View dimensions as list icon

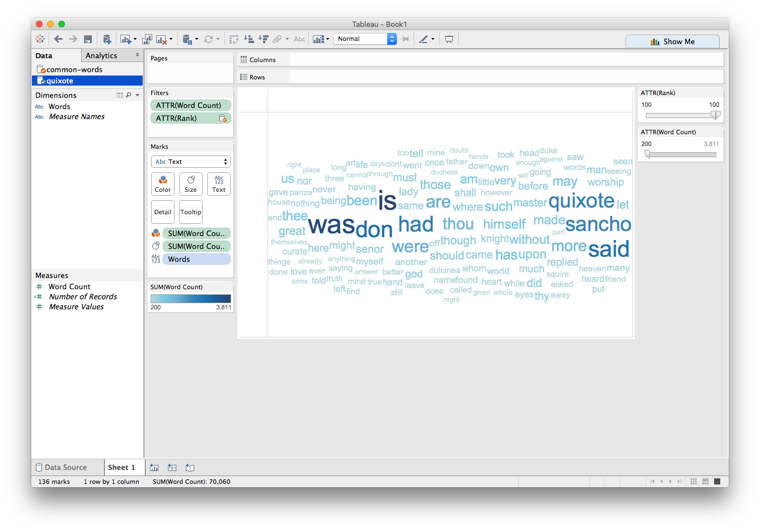coord(119,95)
